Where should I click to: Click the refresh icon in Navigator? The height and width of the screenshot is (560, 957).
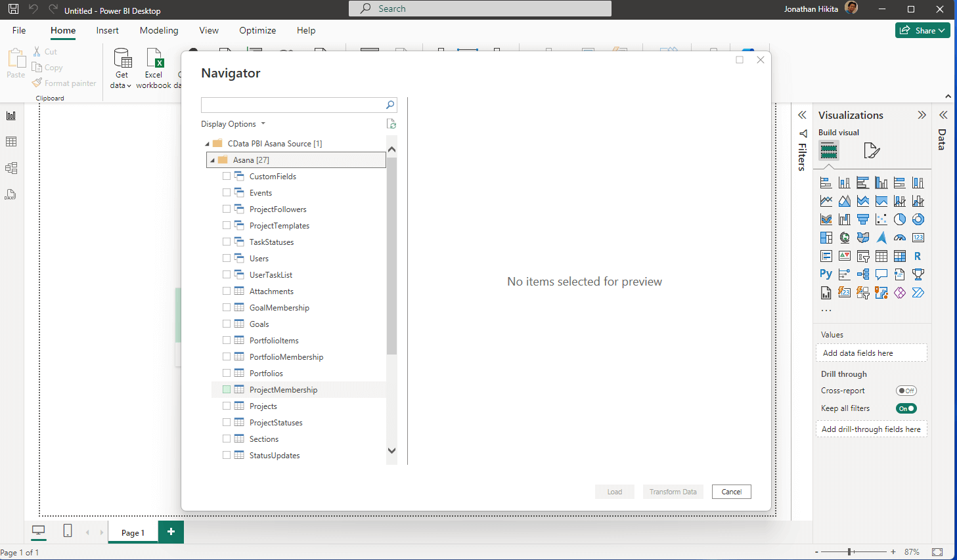391,124
